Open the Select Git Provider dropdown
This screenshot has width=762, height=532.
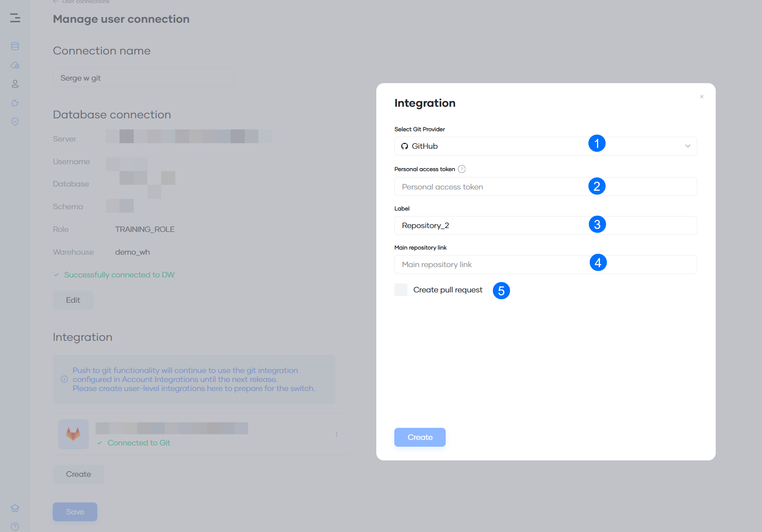[687, 146]
